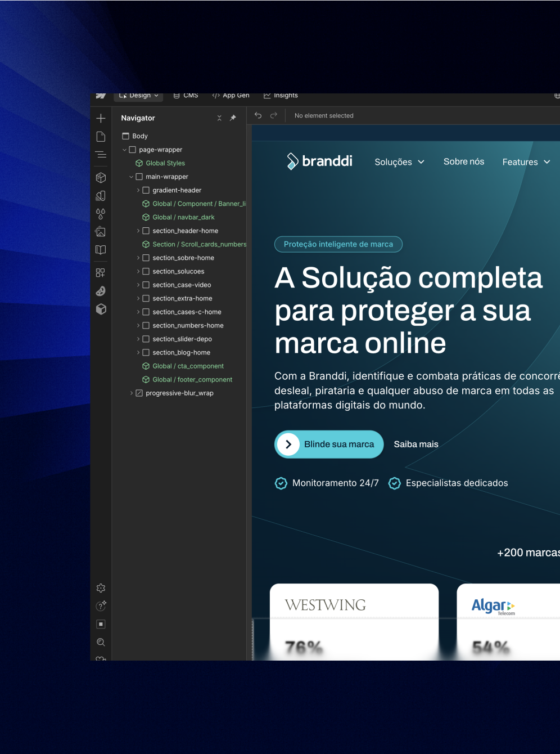Open the Assets image icon
560x754 pixels.
pos(101,232)
